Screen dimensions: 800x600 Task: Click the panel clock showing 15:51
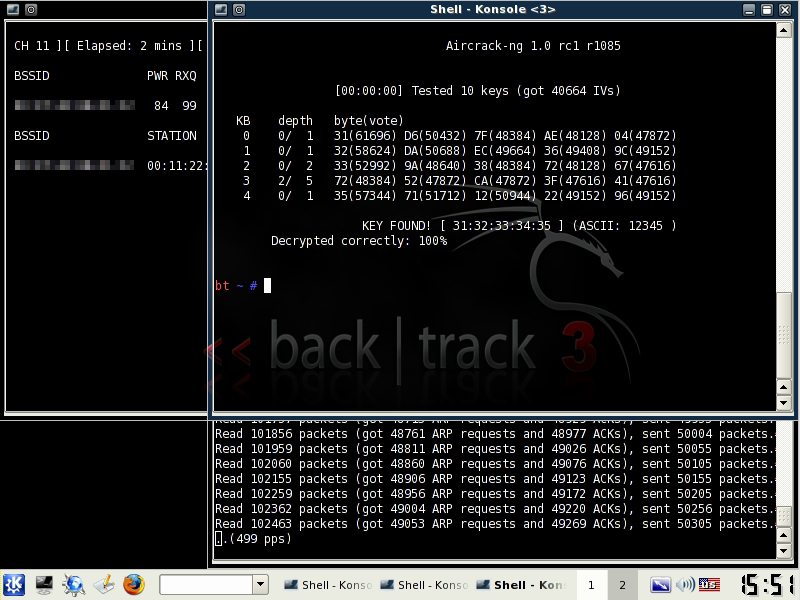pyautogui.click(x=768, y=585)
